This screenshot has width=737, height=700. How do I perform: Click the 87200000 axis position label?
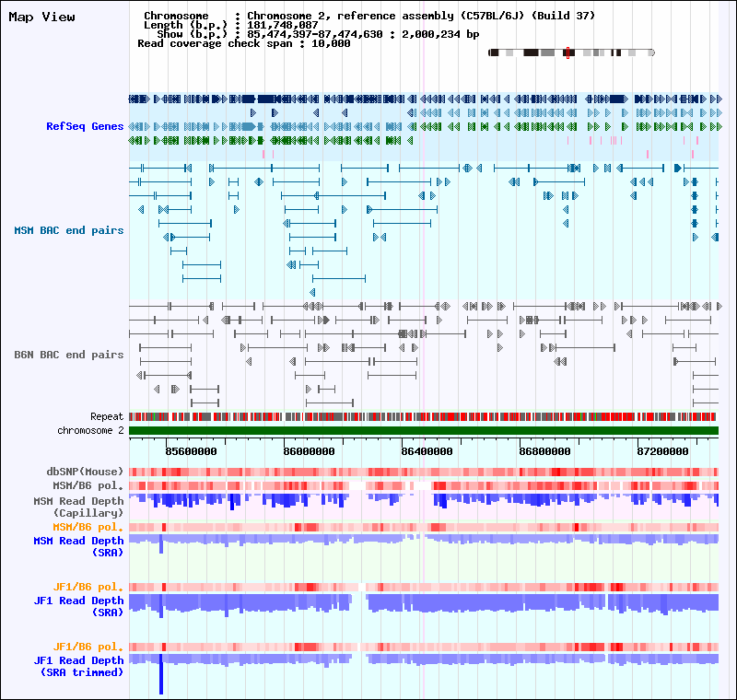click(662, 451)
